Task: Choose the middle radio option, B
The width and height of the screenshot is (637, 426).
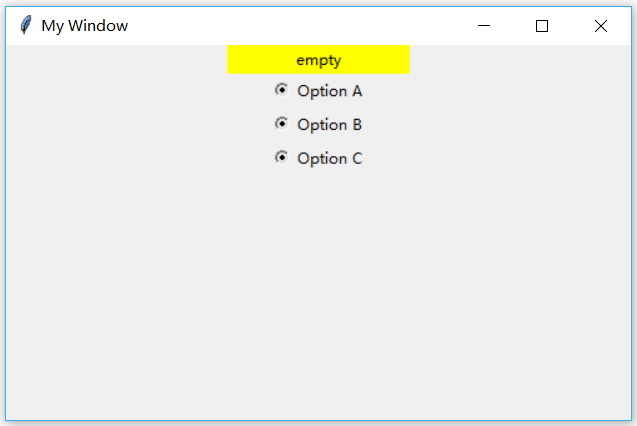Action: pos(281,123)
